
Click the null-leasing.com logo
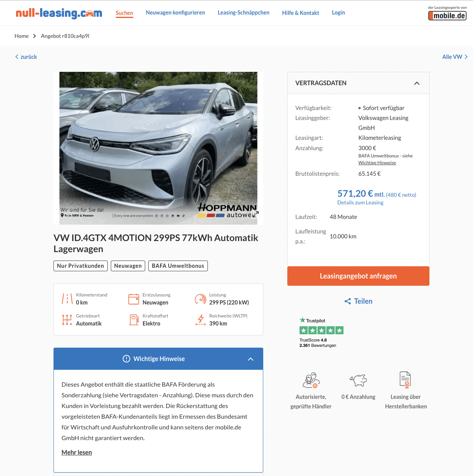(x=59, y=13)
